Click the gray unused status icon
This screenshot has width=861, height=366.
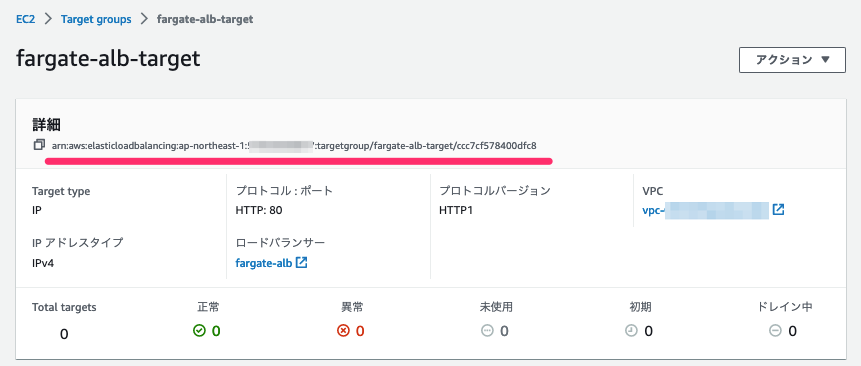click(487, 331)
